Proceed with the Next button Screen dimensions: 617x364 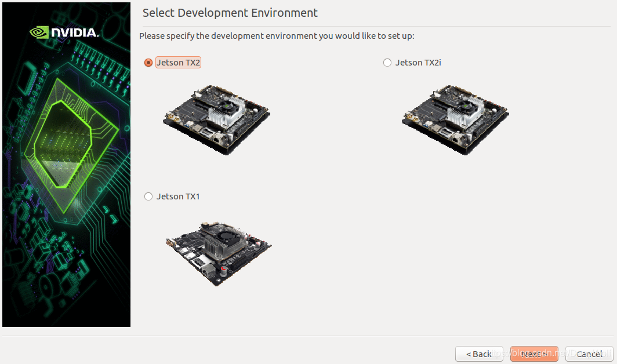pos(534,354)
